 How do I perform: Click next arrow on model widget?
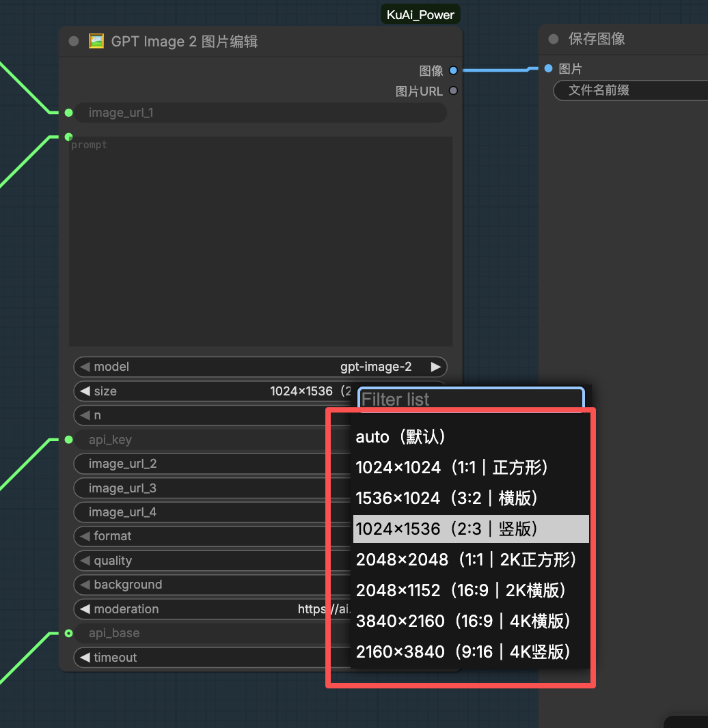pyautogui.click(x=436, y=367)
